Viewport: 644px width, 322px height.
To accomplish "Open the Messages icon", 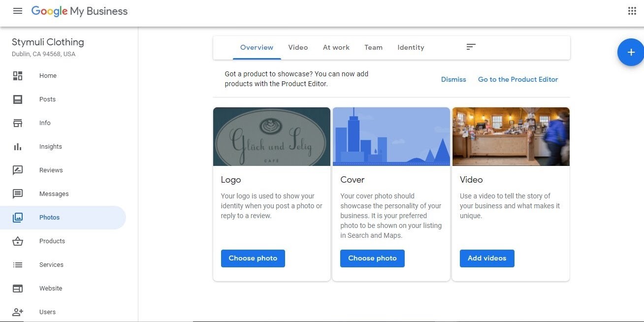I will [x=18, y=193].
